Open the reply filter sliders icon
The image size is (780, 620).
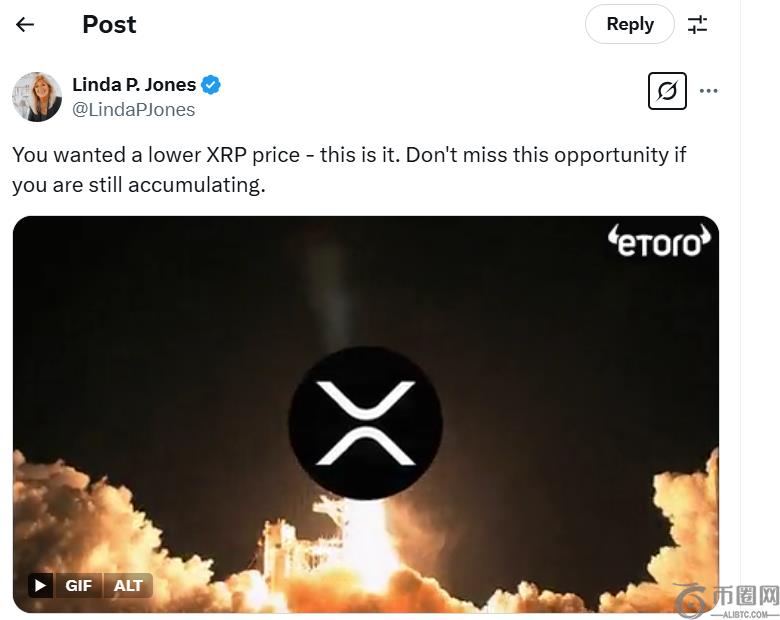click(x=698, y=25)
